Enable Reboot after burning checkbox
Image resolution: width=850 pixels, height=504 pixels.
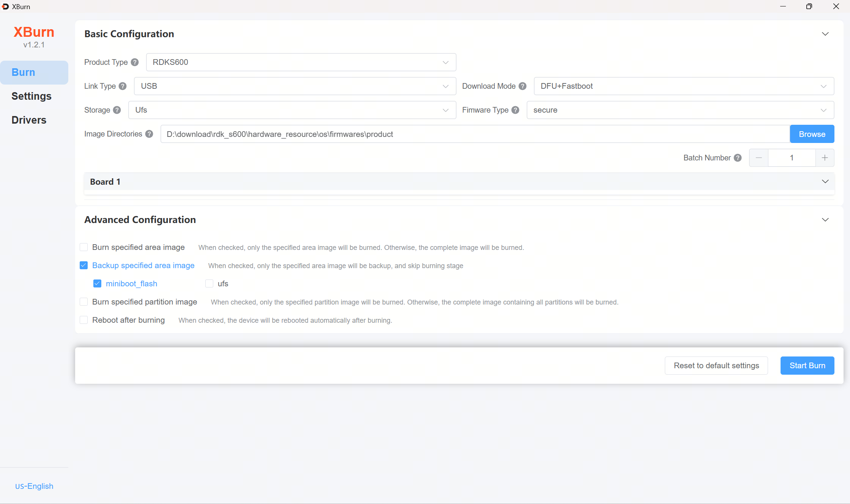click(84, 320)
